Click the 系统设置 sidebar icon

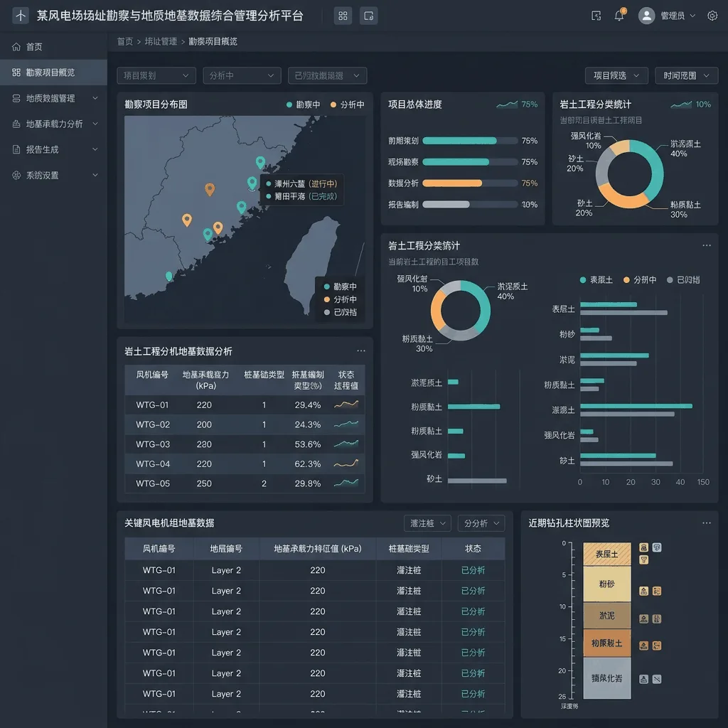pyautogui.click(x=16, y=175)
